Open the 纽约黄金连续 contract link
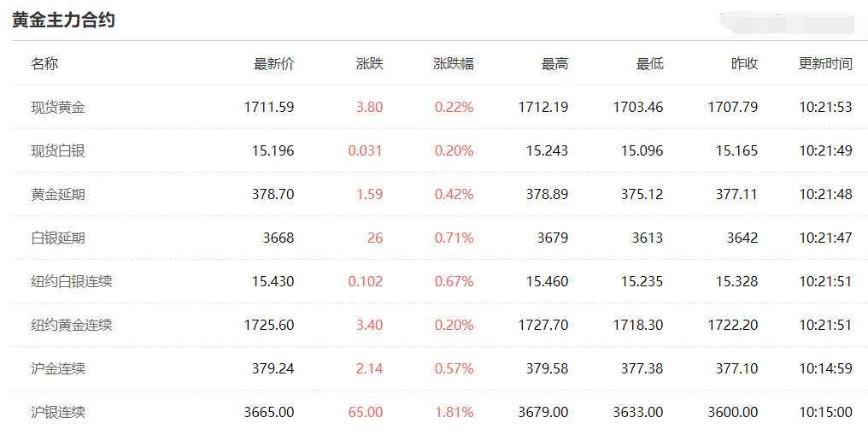 [x=72, y=325]
